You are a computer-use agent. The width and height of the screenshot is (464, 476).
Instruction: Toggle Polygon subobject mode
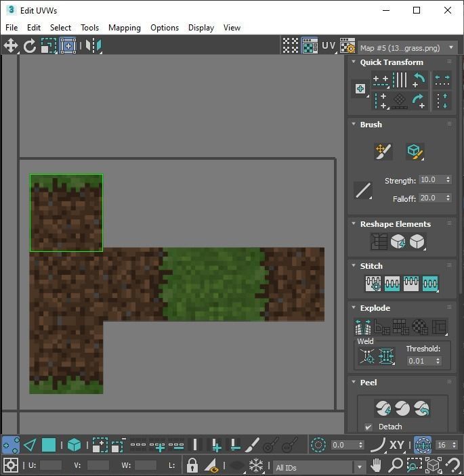tap(49, 445)
